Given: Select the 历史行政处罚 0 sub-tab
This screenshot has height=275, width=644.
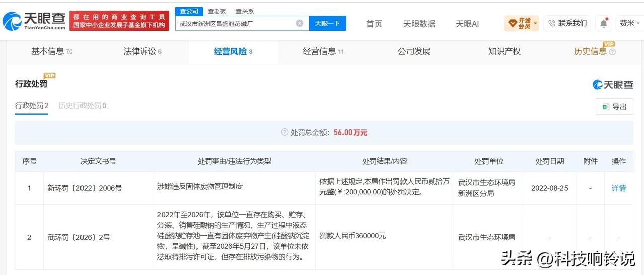Looking at the screenshot, I should click(x=83, y=106).
